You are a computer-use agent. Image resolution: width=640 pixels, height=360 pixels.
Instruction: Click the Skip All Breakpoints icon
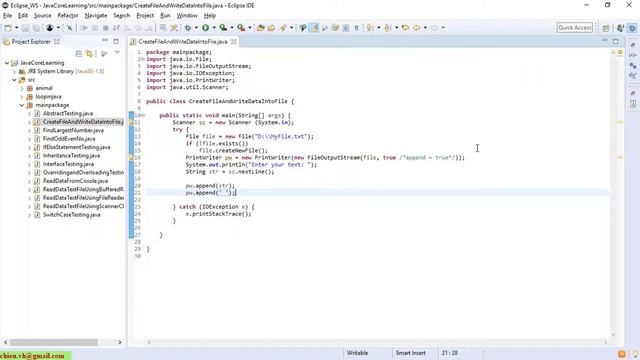pos(69,28)
